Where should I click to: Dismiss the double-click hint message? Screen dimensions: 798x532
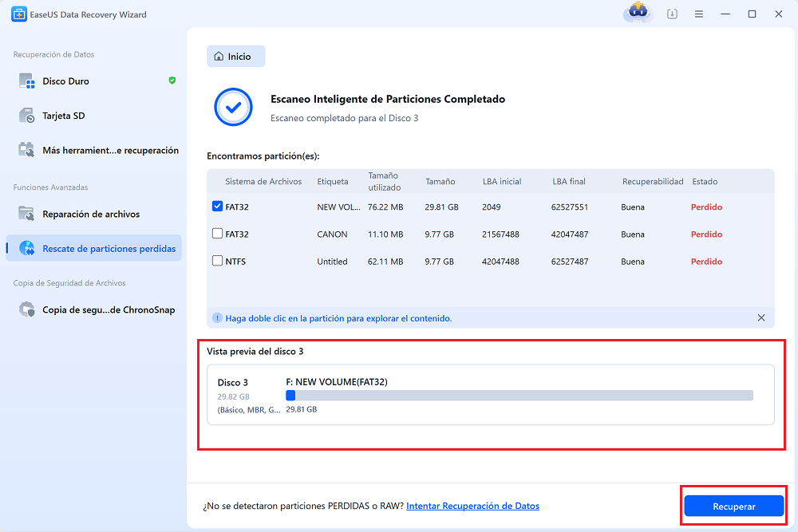point(761,318)
